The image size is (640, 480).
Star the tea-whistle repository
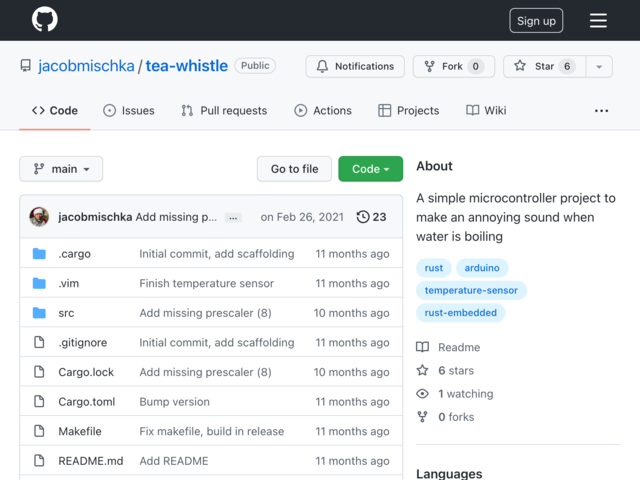click(544, 67)
